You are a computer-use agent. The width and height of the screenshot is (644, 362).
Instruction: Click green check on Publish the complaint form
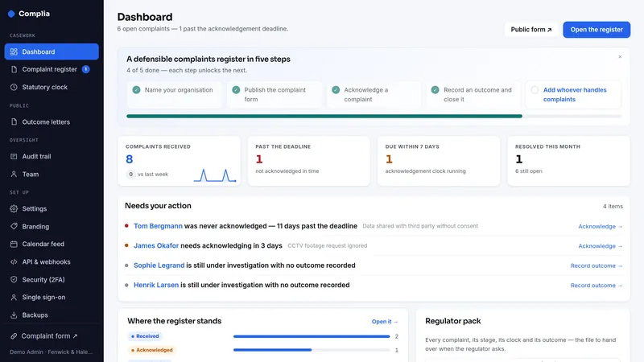click(236, 90)
